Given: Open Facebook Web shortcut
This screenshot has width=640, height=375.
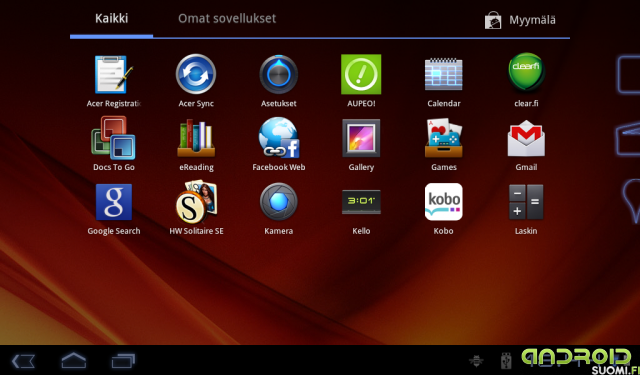Looking at the screenshot, I should pos(279,138).
